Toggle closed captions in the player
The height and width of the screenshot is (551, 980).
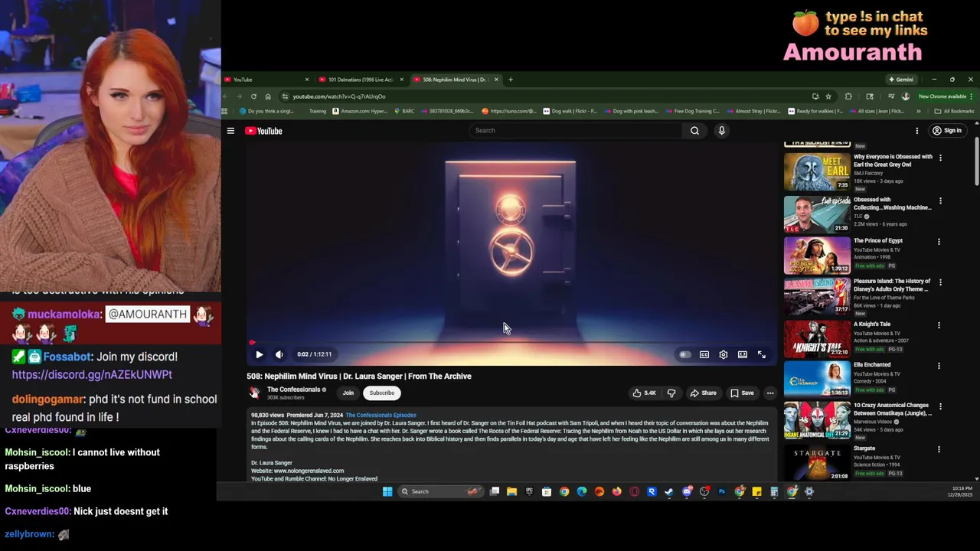click(x=704, y=354)
